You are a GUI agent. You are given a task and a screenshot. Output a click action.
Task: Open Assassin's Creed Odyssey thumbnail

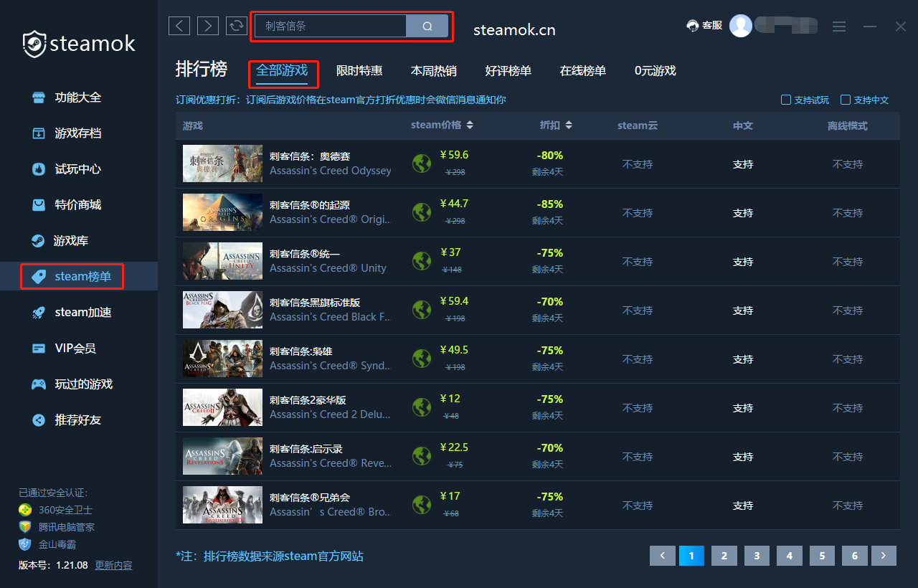tap(222, 163)
